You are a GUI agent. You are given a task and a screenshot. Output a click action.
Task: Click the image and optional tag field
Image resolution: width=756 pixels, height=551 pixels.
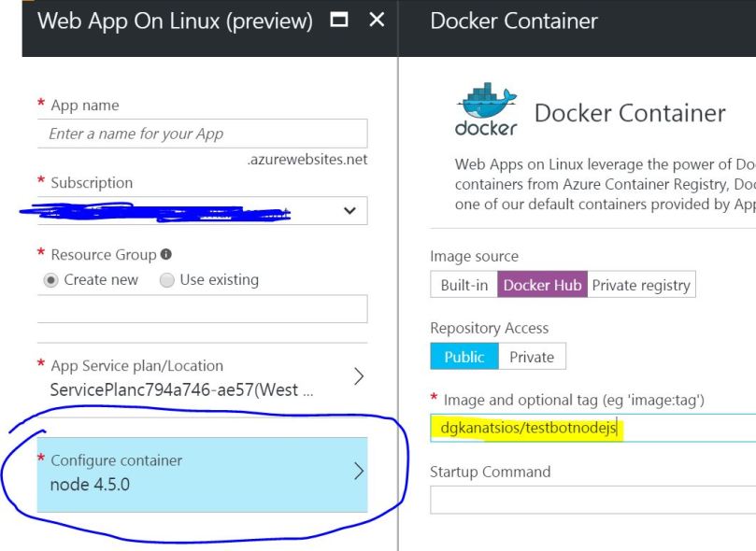(592, 429)
